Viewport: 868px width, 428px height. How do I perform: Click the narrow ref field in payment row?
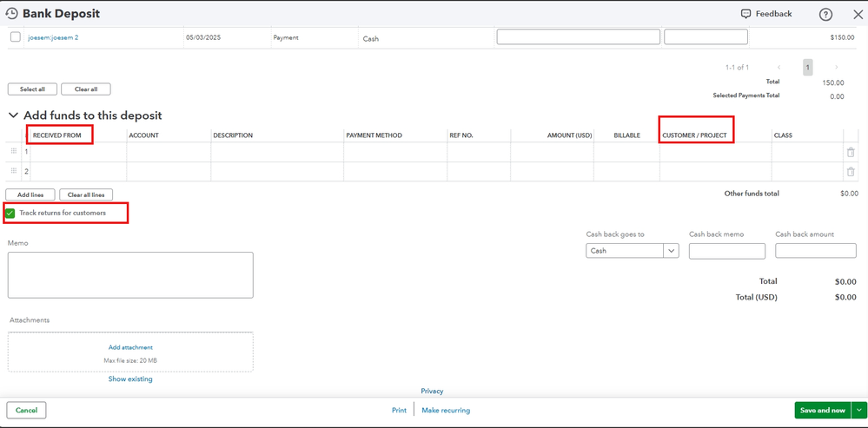(706, 37)
